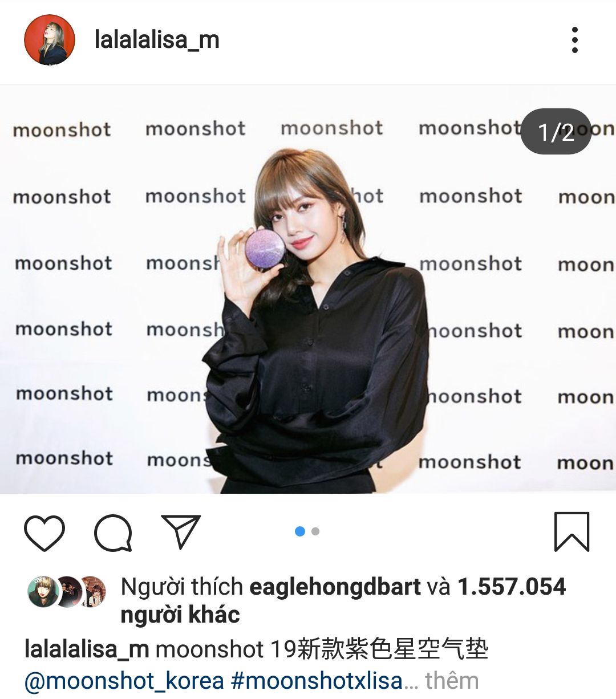Open the three-dot post options menu
The width and height of the screenshot is (616, 699).
[x=574, y=40]
